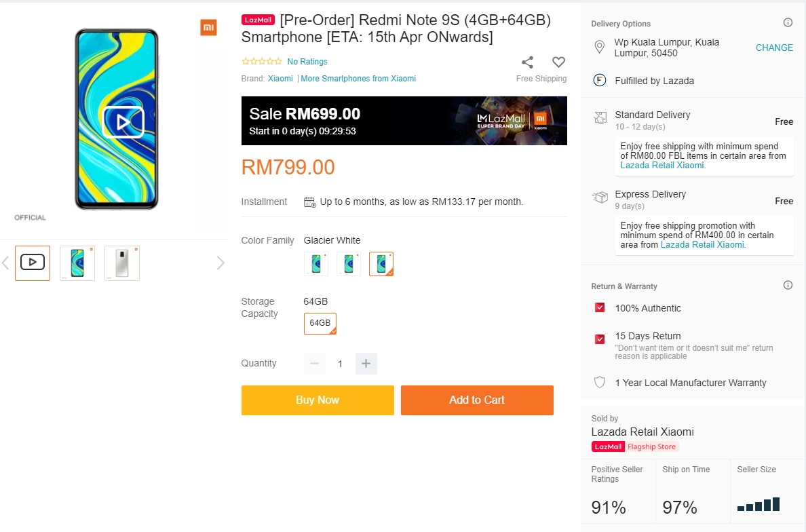Click the location pin icon

(x=599, y=47)
